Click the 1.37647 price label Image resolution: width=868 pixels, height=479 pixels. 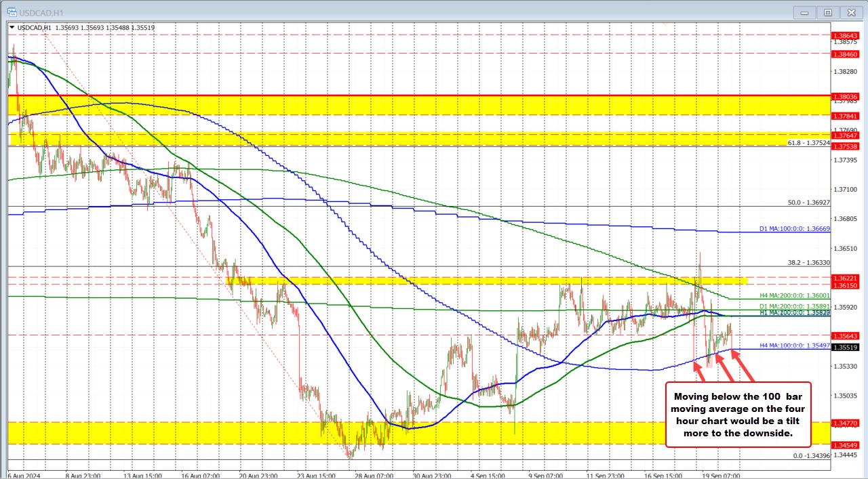tap(846, 136)
